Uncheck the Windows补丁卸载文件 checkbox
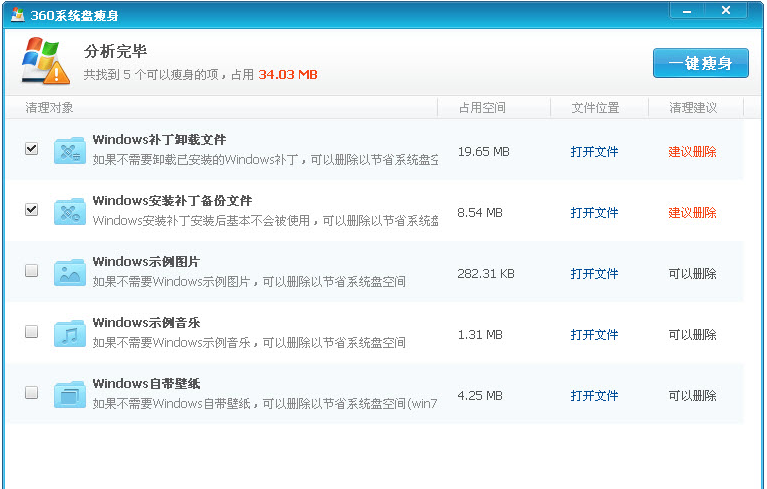767x489 pixels. coord(31,148)
